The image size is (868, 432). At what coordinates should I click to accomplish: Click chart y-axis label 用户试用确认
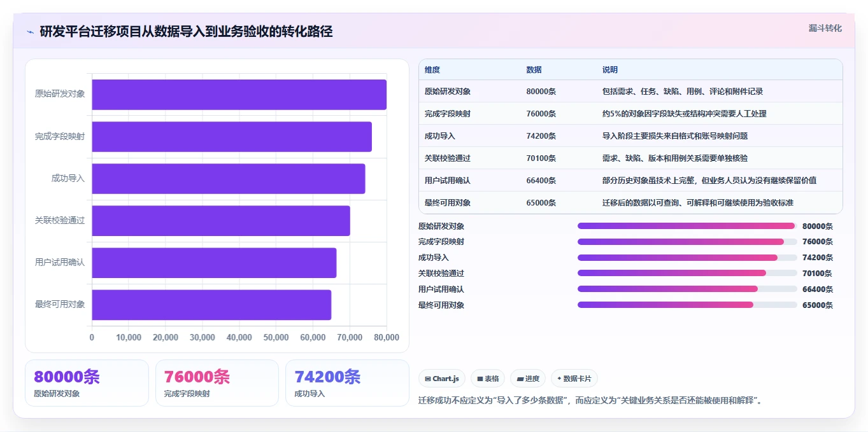click(x=60, y=262)
